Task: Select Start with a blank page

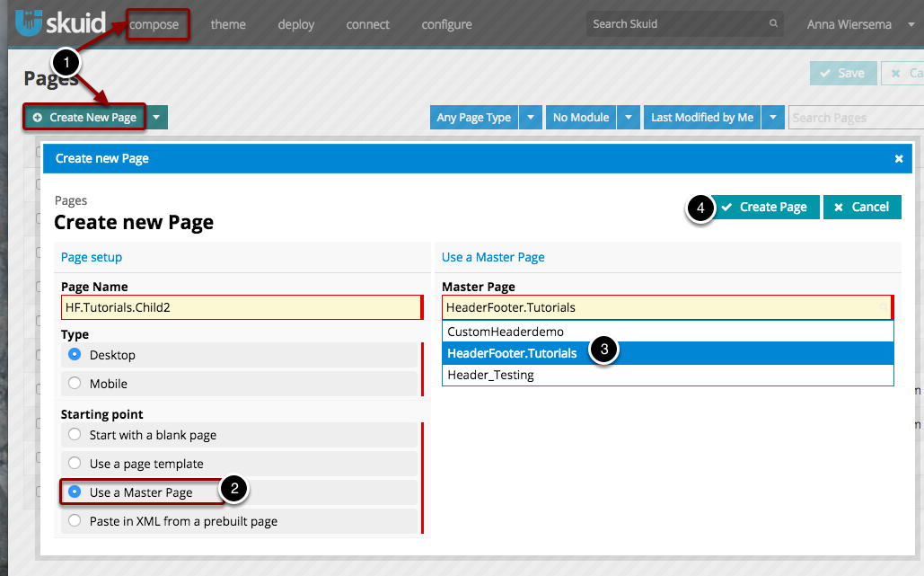Action: tap(75, 435)
